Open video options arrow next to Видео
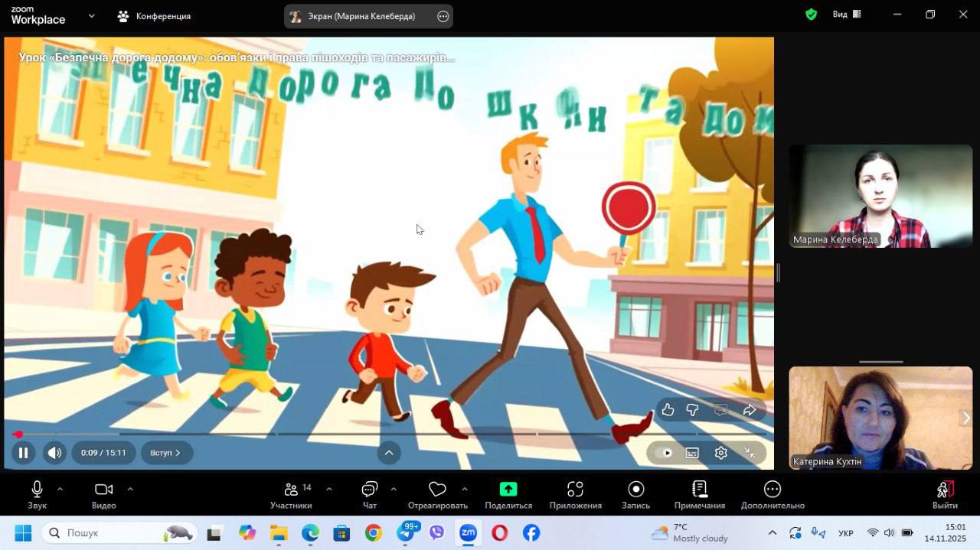The height and width of the screenshot is (550, 980). pos(130,489)
